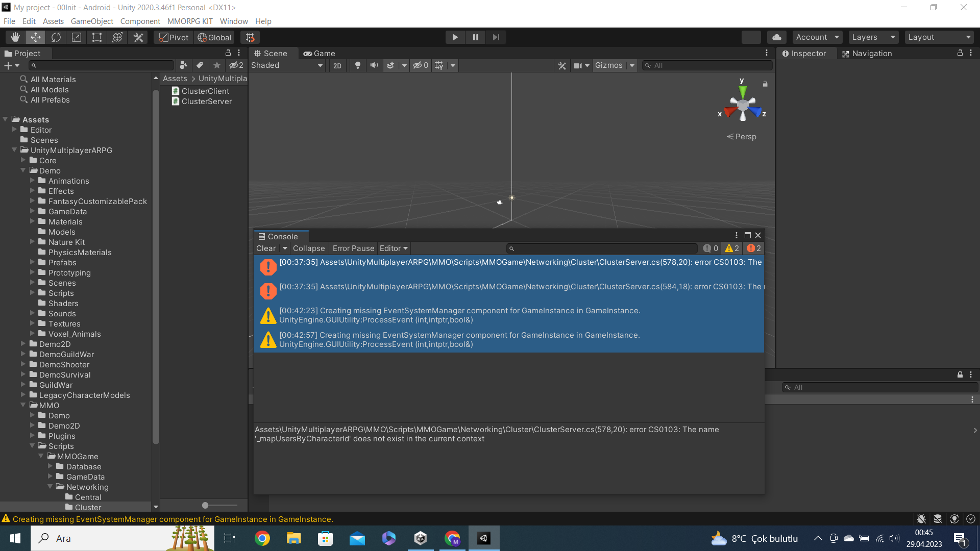Select the Scale tool
Viewport: 980px width, 551px height.
tap(77, 37)
